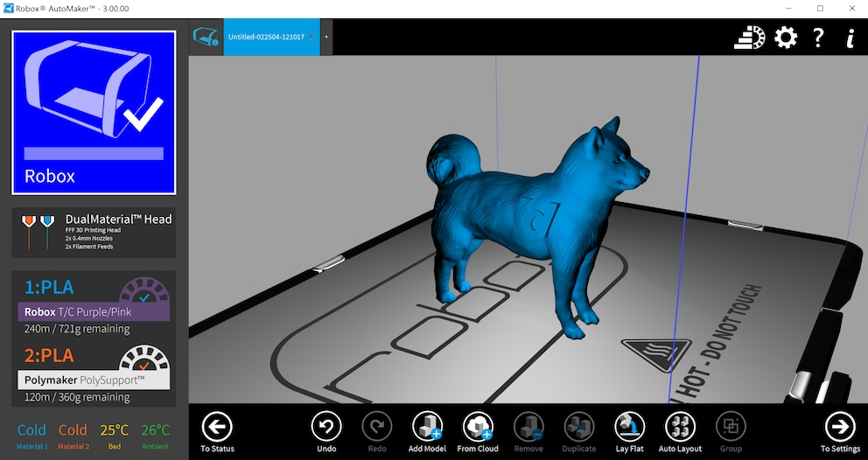Open the printer status tab icon
Viewport: 868px width, 460px height.
pyautogui.click(x=206, y=37)
